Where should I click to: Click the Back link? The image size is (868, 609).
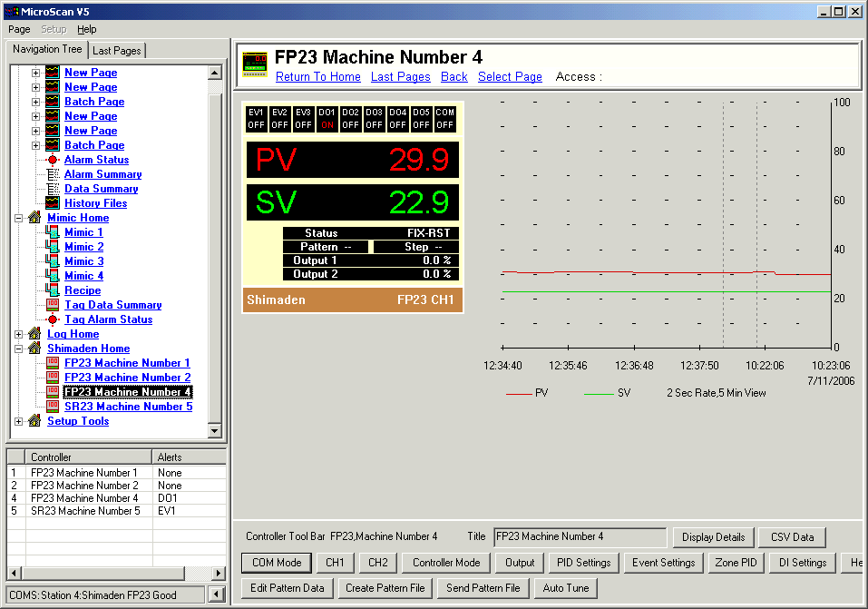pyautogui.click(x=454, y=77)
